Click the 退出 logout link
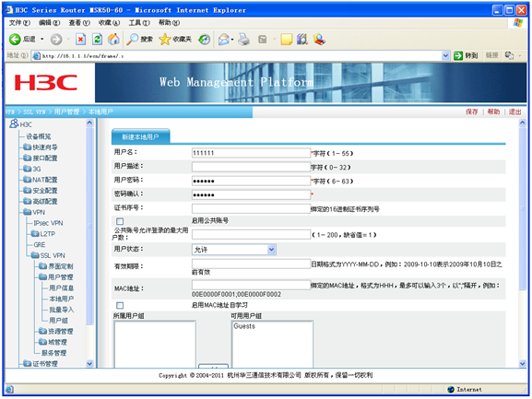The image size is (532, 399). tap(514, 111)
